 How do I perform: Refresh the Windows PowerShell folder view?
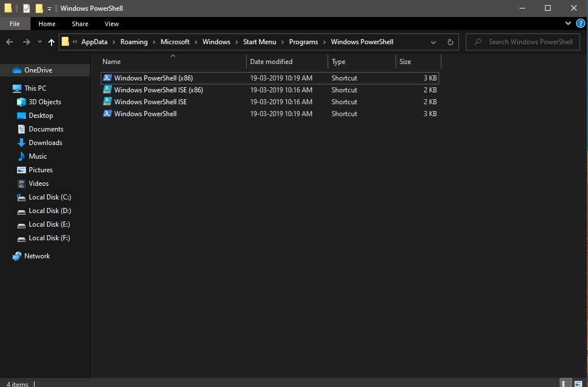(450, 42)
